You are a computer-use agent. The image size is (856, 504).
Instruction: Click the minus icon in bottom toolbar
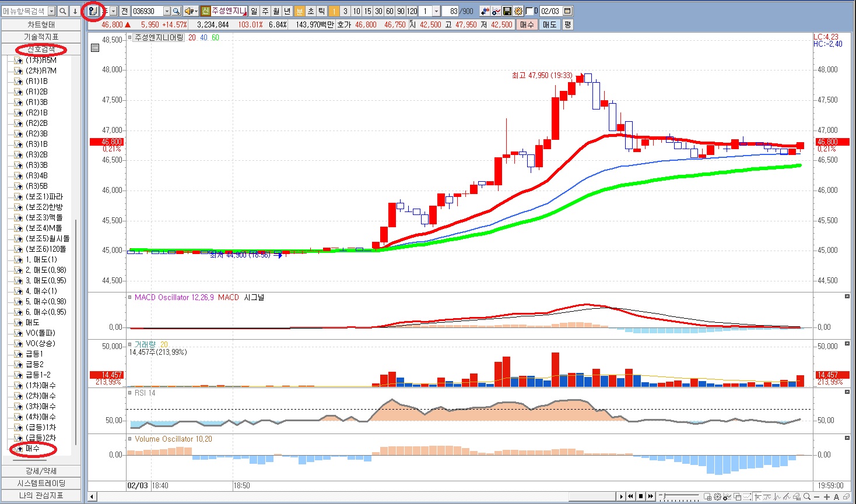click(x=817, y=497)
